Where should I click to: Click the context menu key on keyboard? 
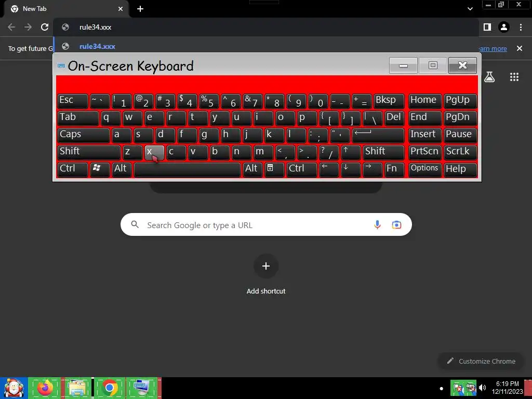(274, 169)
